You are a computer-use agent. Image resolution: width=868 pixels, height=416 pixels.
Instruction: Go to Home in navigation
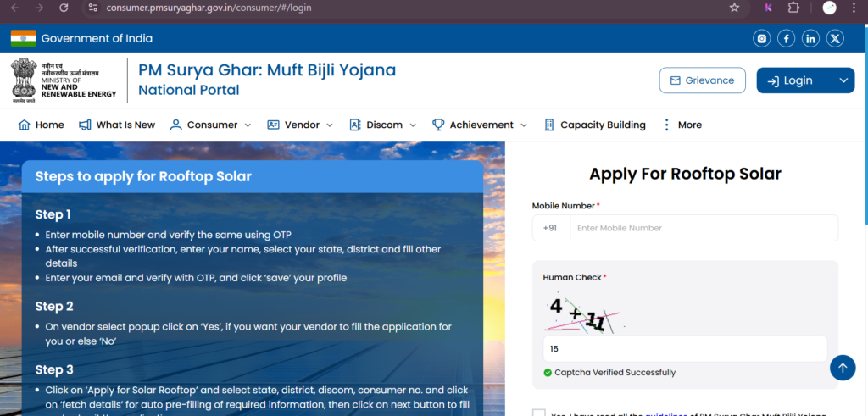pos(41,125)
